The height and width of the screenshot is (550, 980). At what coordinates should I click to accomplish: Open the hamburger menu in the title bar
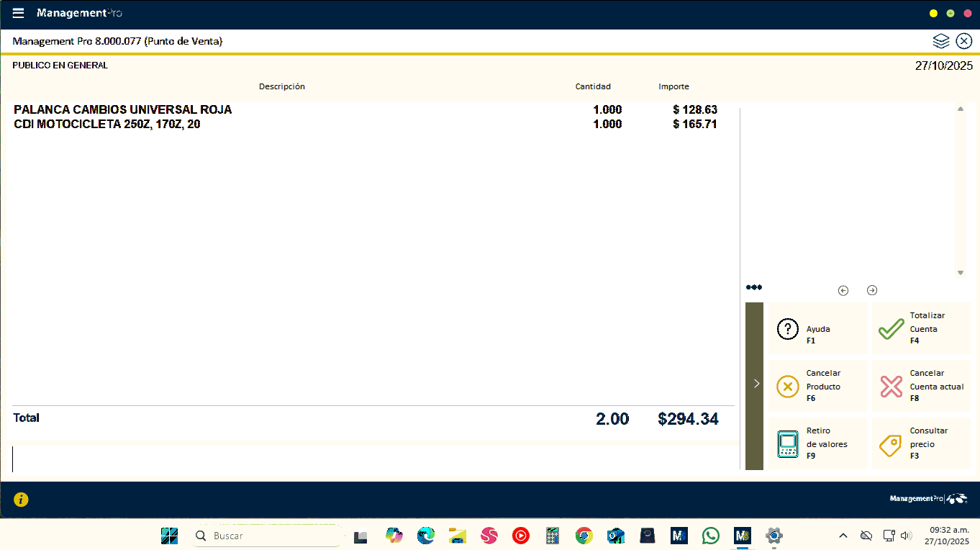[19, 14]
